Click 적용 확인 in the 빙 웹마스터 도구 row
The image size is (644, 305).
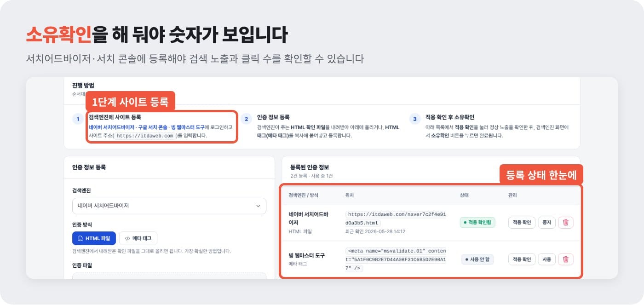[522, 259]
